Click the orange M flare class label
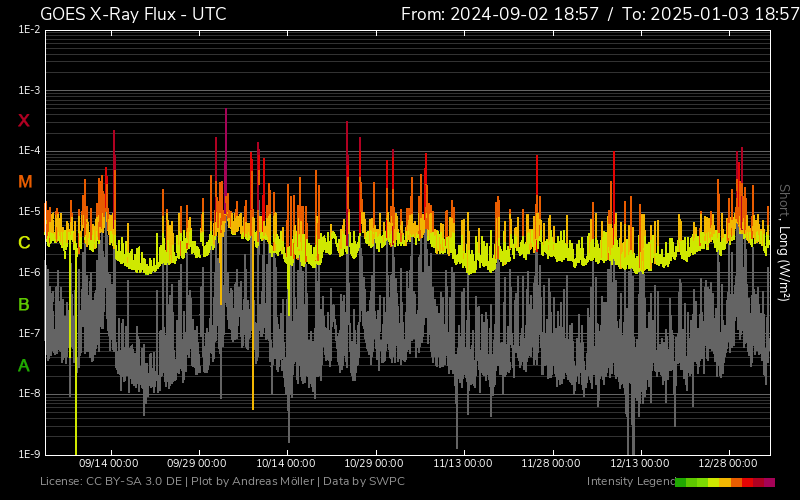 pyautogui.click(x=25, y=182)
